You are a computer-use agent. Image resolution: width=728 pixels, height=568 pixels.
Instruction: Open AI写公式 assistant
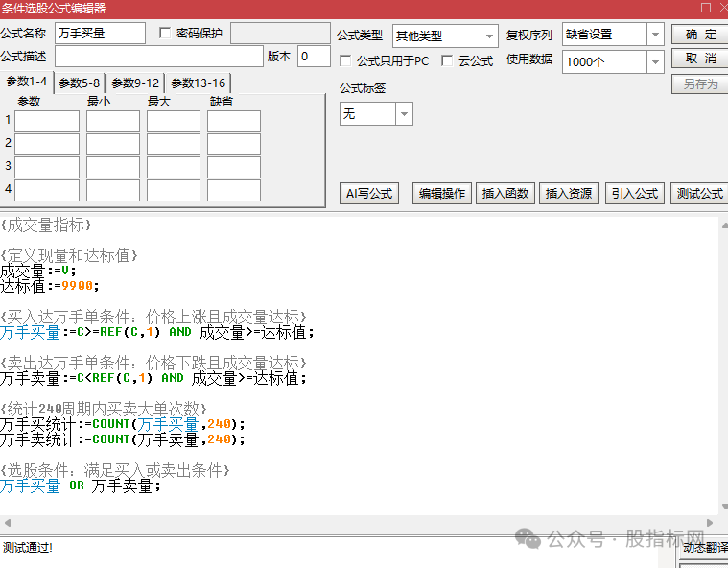point(369,193)
